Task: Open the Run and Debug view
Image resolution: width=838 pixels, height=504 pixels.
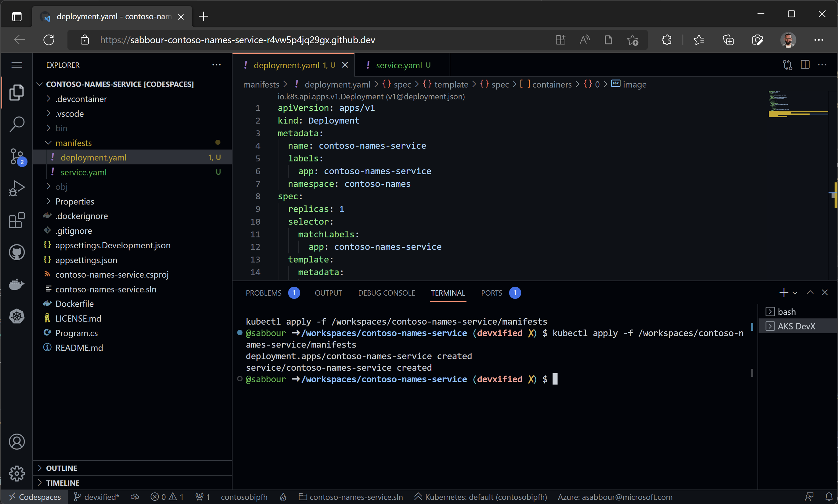Action: pos(17,188)
